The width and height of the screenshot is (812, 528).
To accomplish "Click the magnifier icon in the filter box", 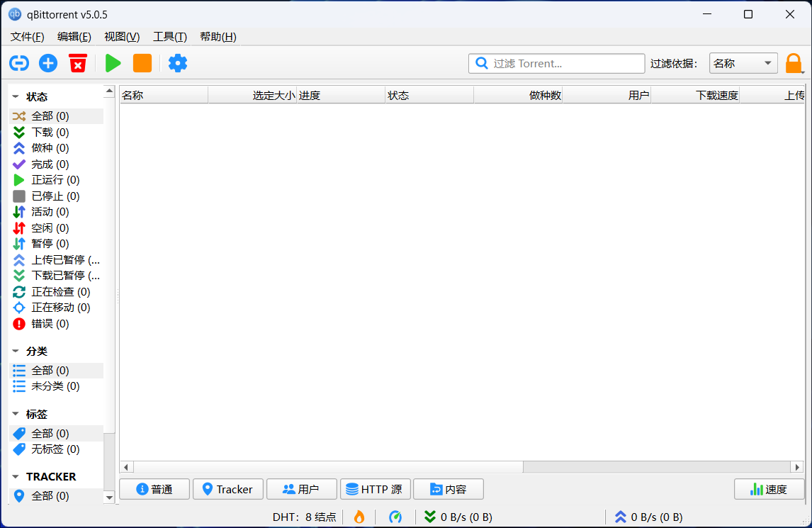I will pyautogui.click(x=481, y=63).
